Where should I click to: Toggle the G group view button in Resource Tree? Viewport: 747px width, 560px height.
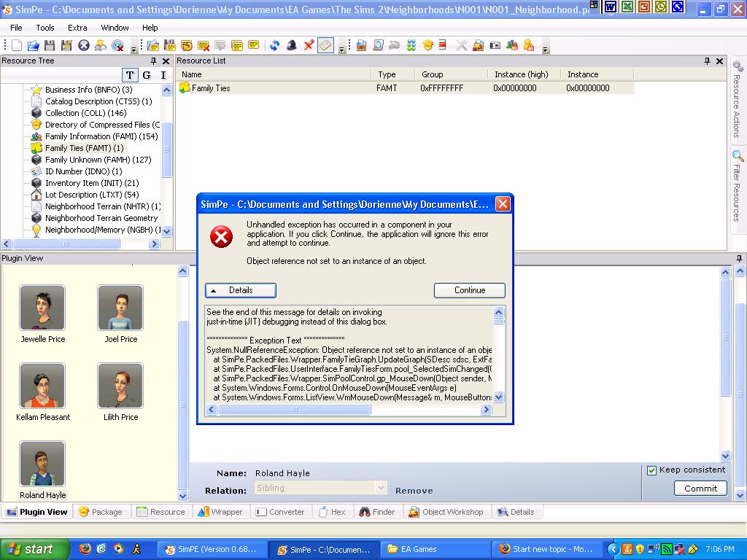[146, 75]
